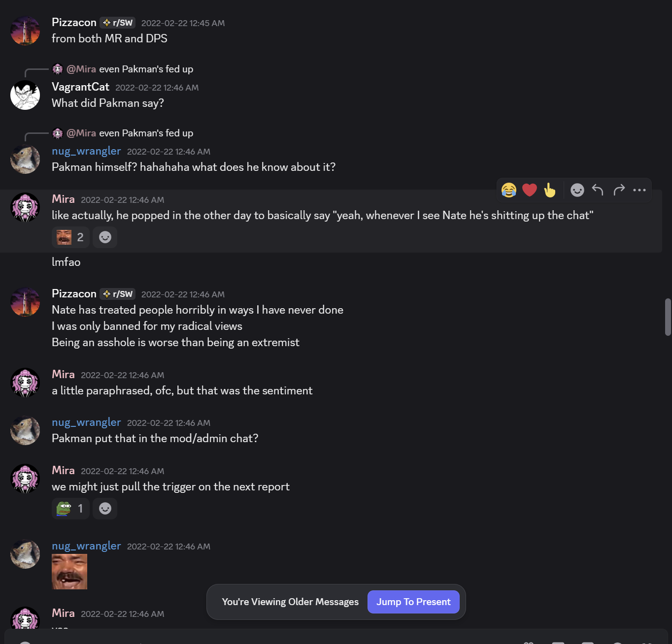Viewport: 672px width, 644px height.
Task: Open the nug_wrangler username profile
Action: point(86,151)
